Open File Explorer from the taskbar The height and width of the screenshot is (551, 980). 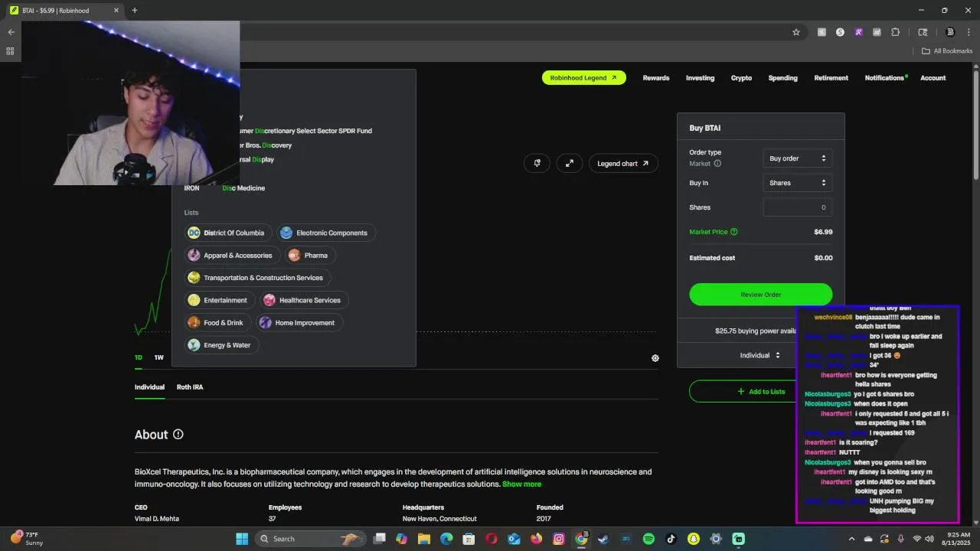point(424,539)
